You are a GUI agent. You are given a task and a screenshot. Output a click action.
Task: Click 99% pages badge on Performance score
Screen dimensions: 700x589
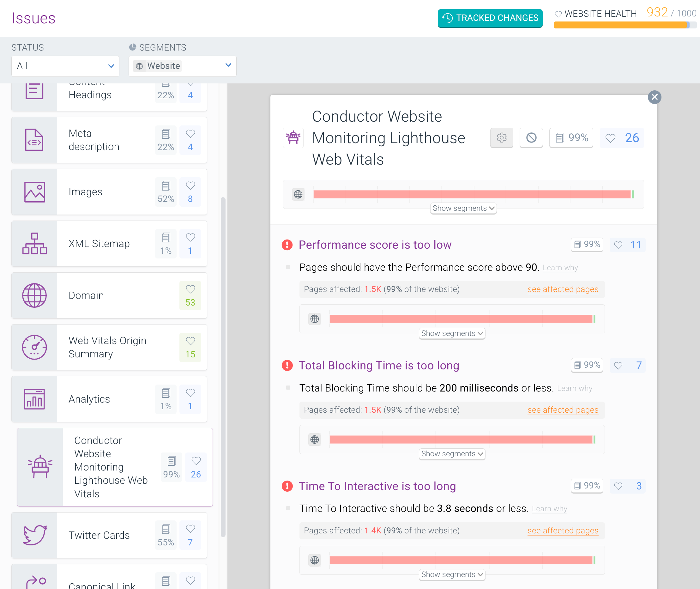[x=587, y=245]
